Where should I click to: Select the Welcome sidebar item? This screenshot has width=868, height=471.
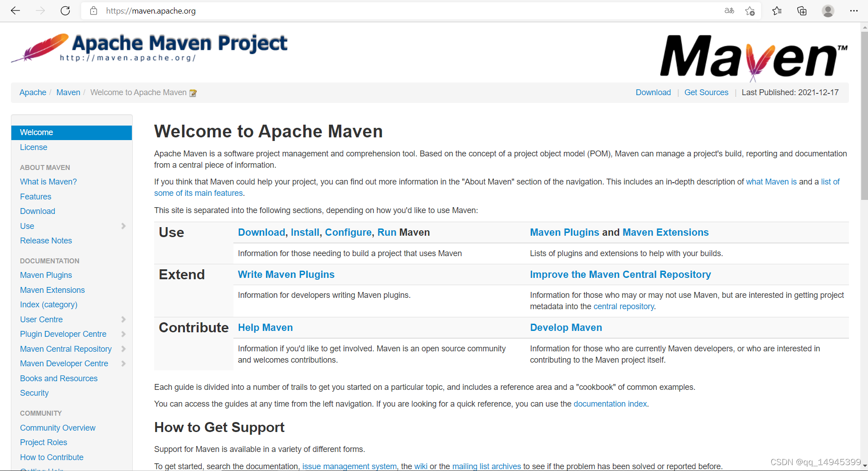(72, 132)
